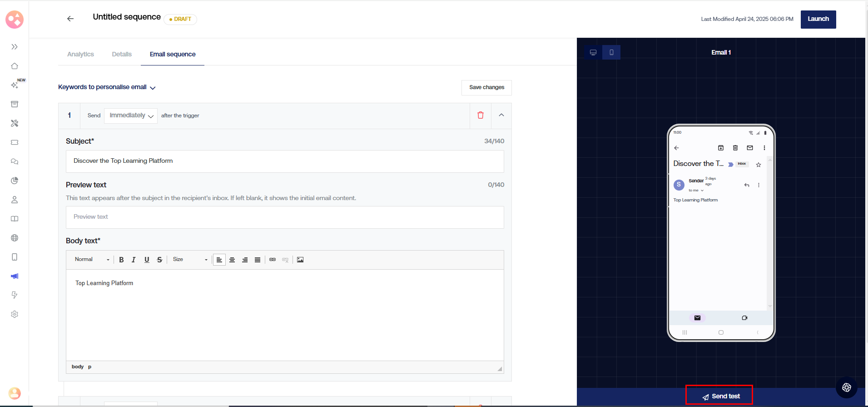Open the megaphone campaigns icon in sidebar
This screenshot has width=868, height=407.
coord(15,276)
